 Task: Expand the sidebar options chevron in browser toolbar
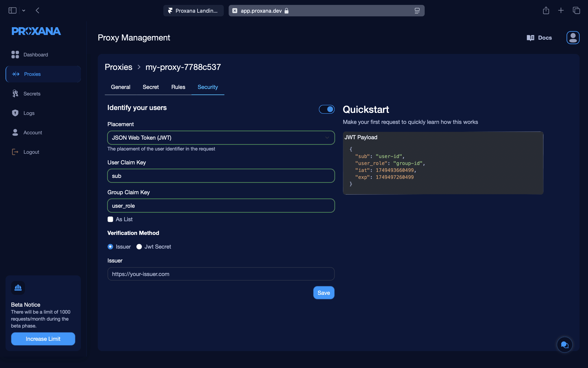point(24,10)
